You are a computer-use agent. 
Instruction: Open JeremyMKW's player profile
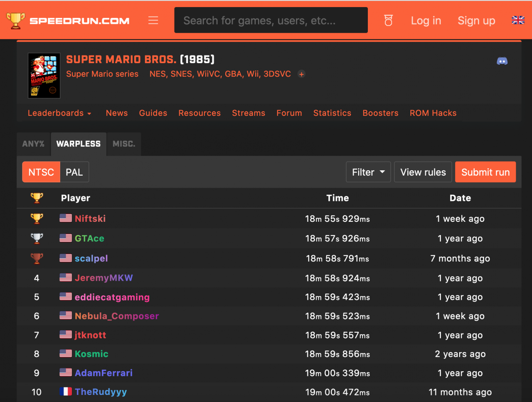[104, 278]
